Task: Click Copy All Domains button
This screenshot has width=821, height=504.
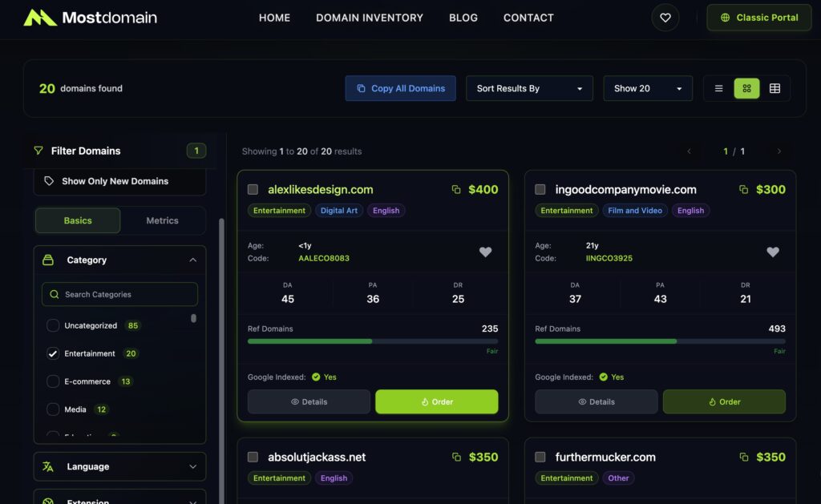Action: pyautogui.click(x=401, y=88)
